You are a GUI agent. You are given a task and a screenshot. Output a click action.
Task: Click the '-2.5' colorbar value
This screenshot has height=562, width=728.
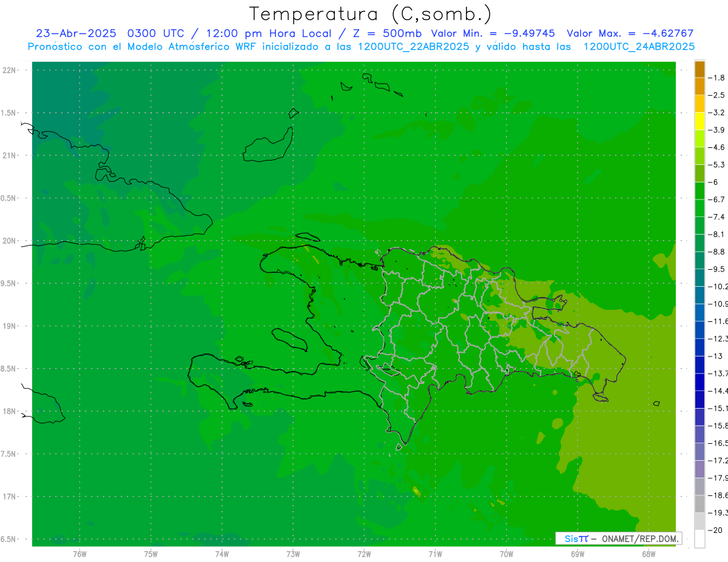pyautogui.click(x=718, y=95)
